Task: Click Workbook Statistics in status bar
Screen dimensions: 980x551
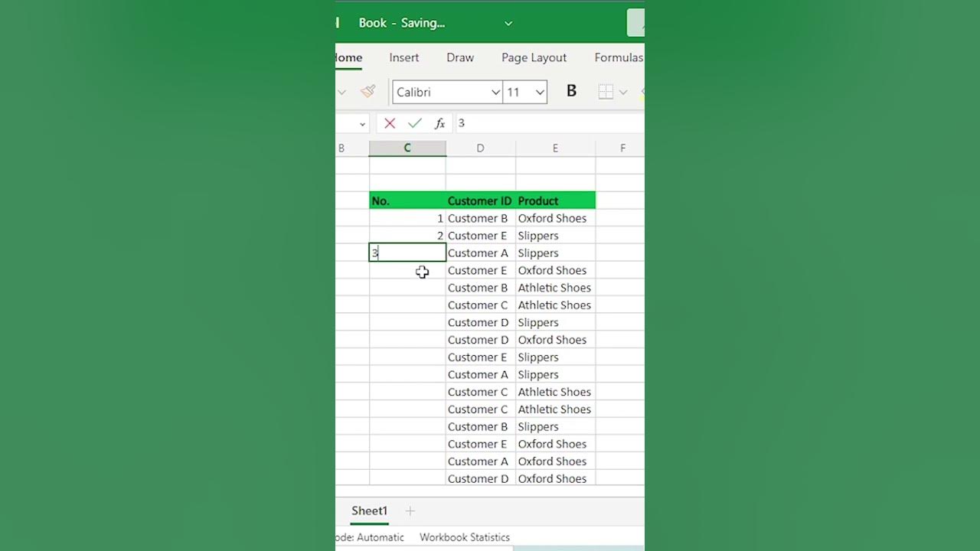Action: pyautogui.click(x=464, y=537)
